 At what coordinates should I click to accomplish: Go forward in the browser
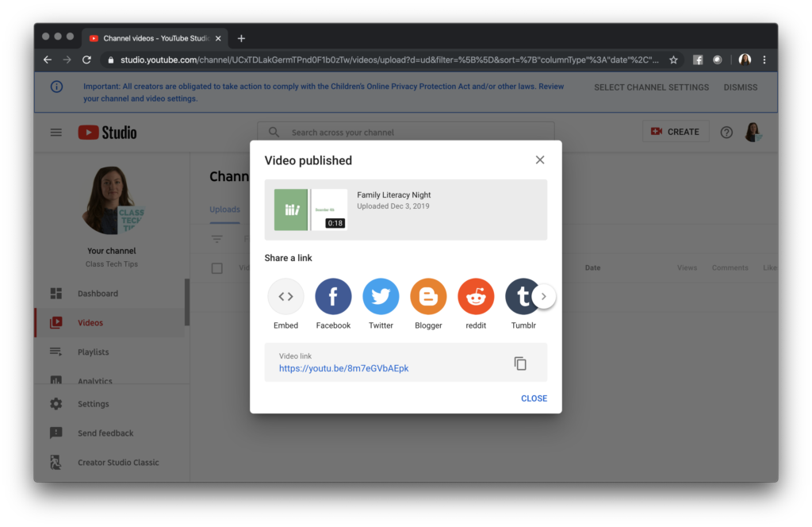click(x=67, y=60)
